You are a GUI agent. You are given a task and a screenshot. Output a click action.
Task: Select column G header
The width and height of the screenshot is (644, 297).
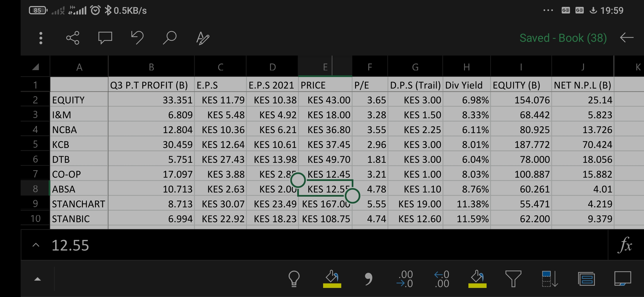click(x=415, y=67)
